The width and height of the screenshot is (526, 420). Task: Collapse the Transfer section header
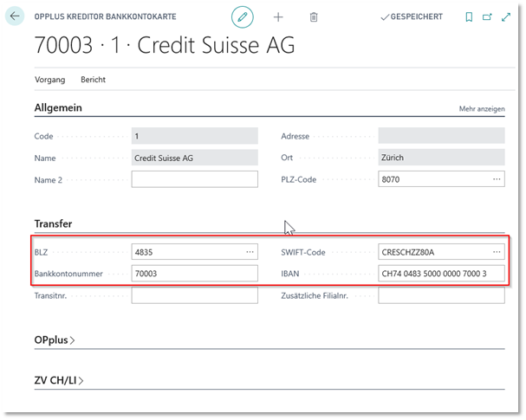tap(53, 223)
